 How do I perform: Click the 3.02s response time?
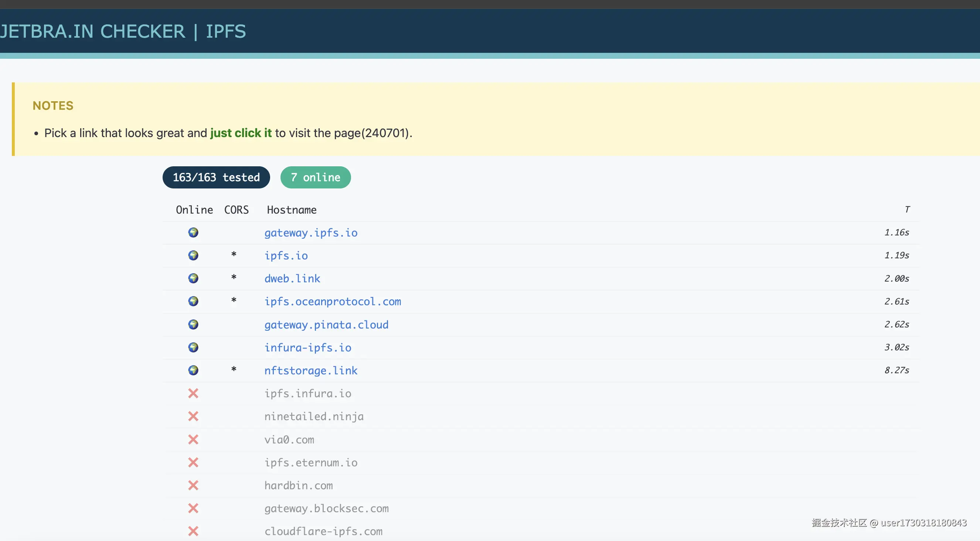(x=897, y=347)
